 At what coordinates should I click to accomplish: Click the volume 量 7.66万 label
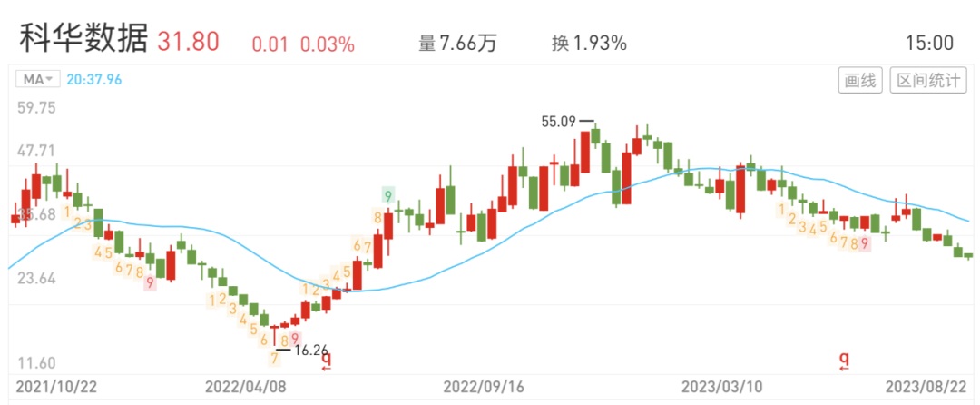click(457, 43)
